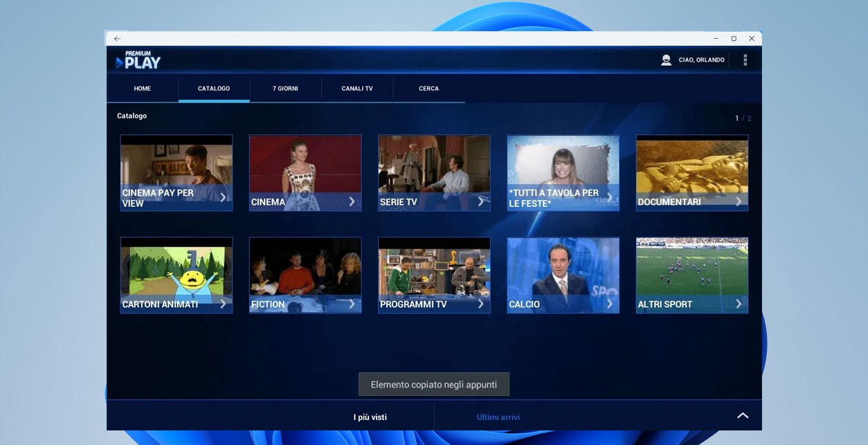The width and height of the screenshot is (868, 445).
Task: Click the arrow on Serie TV tile
Action: [480, 201]
